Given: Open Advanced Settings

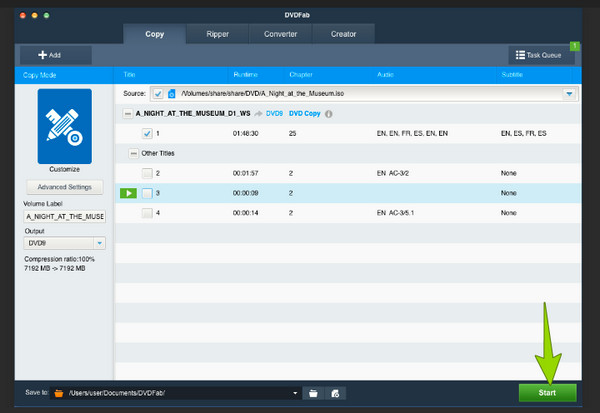Looking at the screenshot, I should [65, 187].
